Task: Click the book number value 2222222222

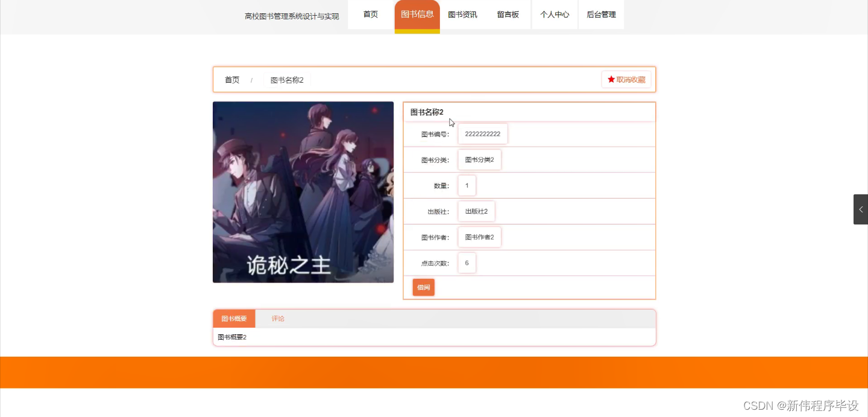Action: [x=483, y=134]
